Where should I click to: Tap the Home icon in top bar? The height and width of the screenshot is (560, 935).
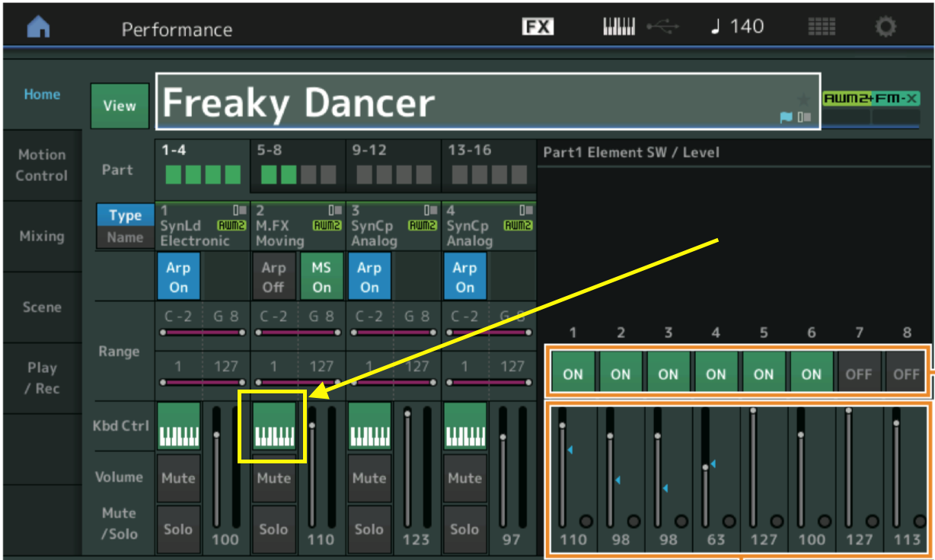(x=37, y=27)
